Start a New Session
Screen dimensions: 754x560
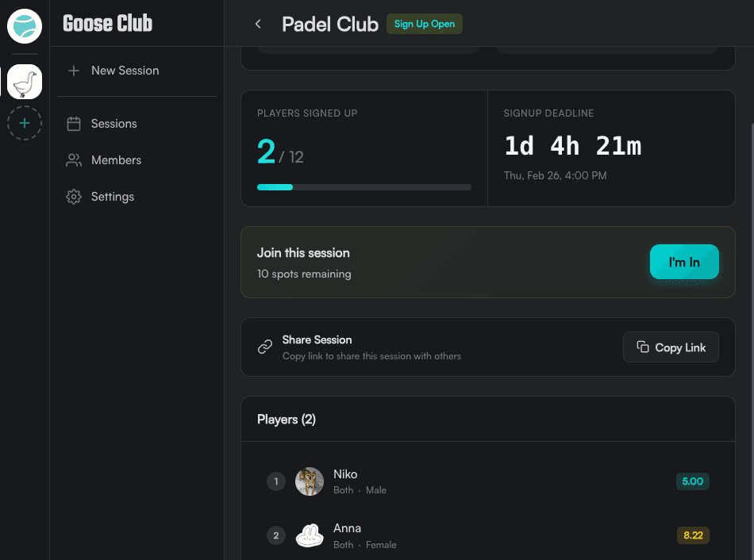click(125, 71)
